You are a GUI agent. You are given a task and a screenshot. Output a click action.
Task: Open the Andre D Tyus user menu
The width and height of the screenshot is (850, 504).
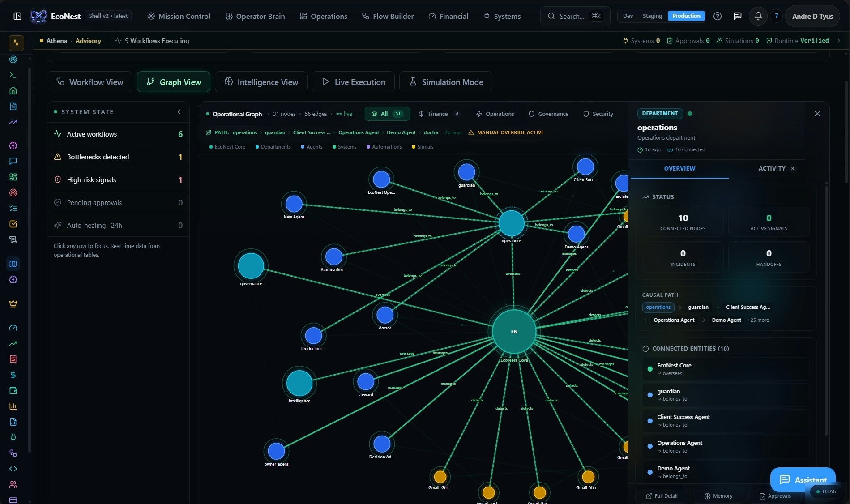pos(812,16)
